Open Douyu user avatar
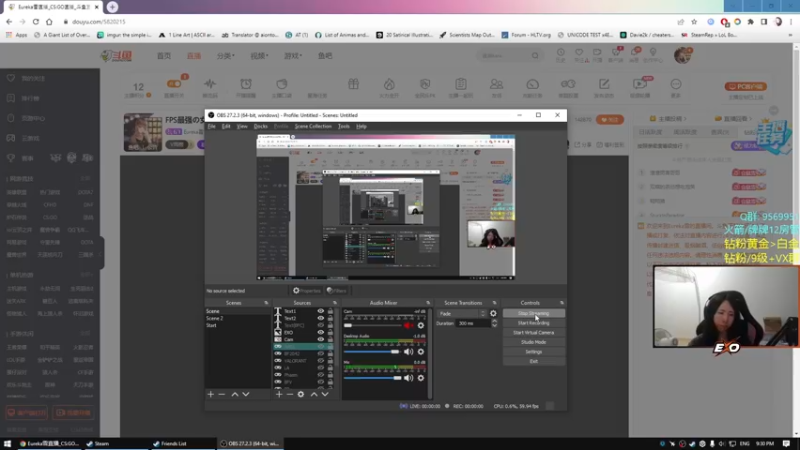This screenshot has height=450, width=800. pyautogui.click(x=683, y=55)
